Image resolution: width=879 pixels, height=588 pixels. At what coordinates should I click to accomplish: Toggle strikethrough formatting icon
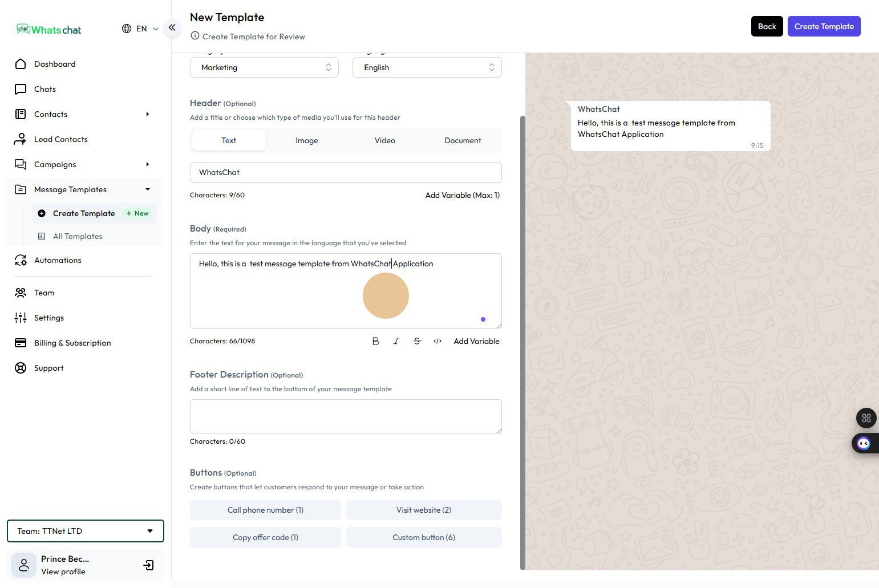coord(417,341)
